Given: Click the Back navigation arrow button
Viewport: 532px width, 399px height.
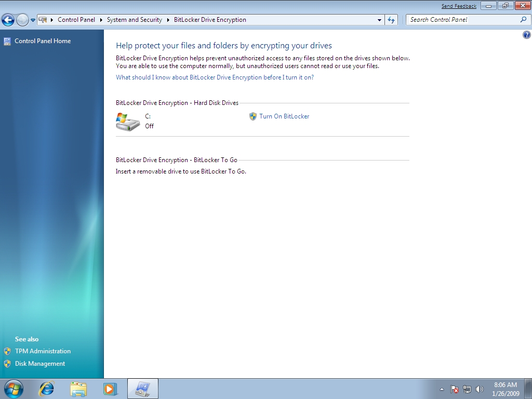Looking at the screenshot, I should [8, 20].
